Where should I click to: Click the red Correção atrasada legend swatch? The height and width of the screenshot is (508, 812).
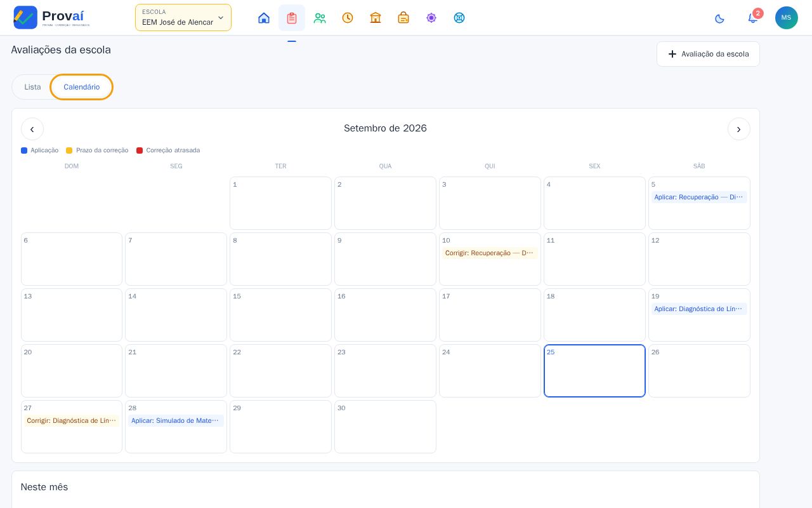point(140,150)
